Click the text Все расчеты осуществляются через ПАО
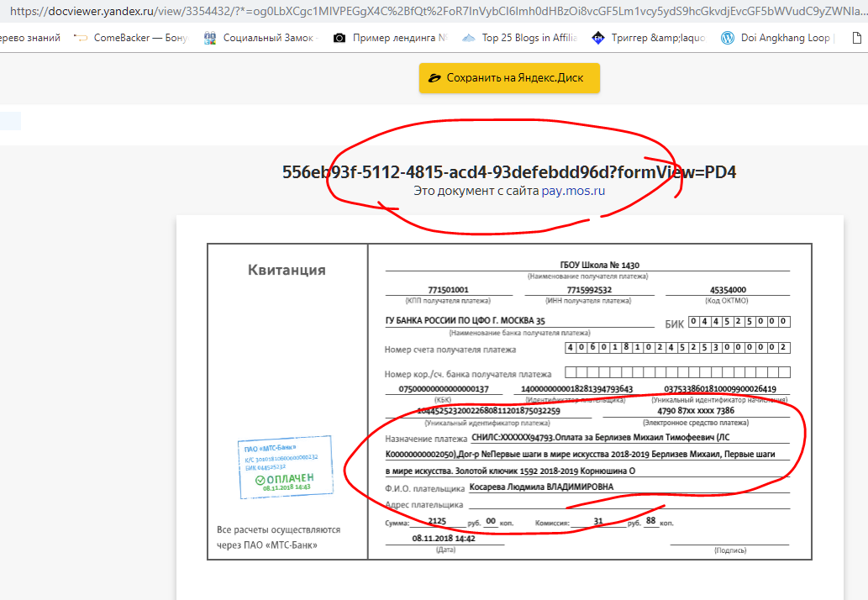 click(278, 538)
